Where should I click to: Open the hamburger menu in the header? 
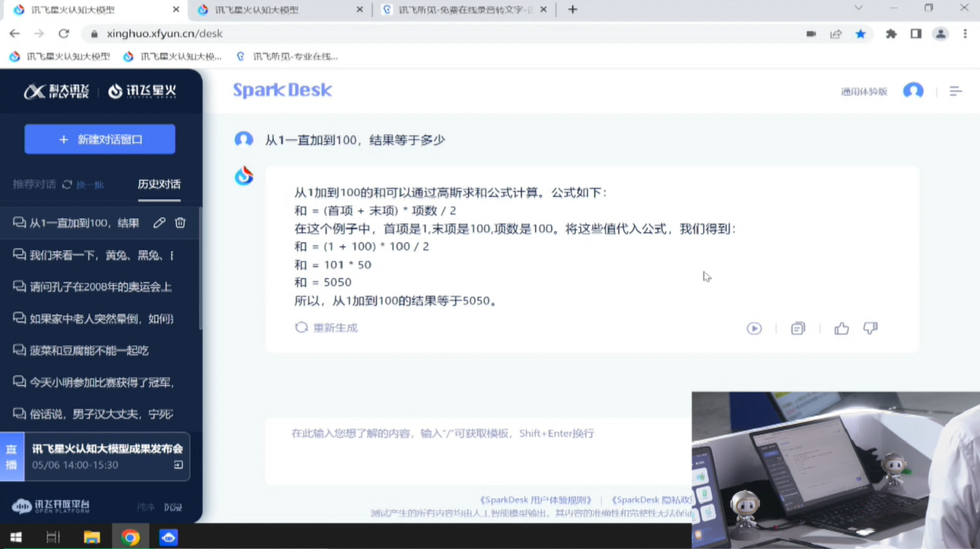pos(955,91)
